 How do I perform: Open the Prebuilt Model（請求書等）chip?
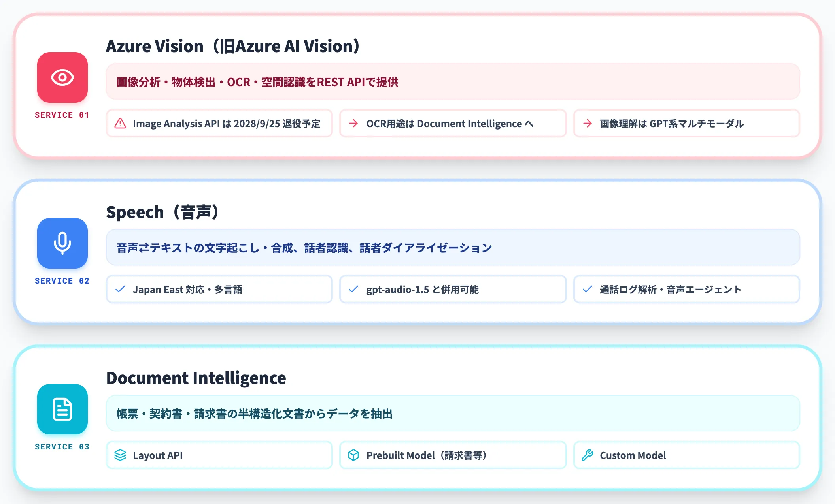coord(453,455)
